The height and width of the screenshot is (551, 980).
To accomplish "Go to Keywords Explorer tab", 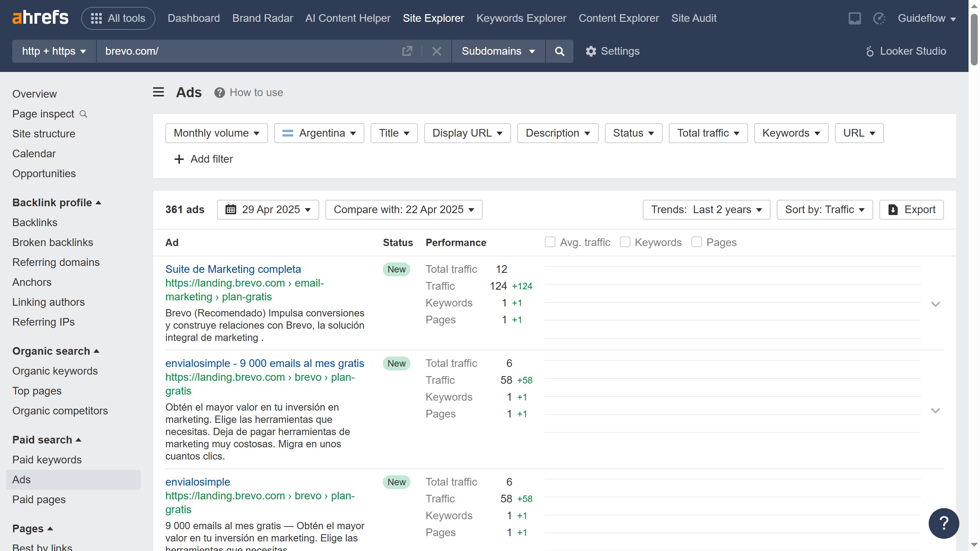I will tap(521, 18).
